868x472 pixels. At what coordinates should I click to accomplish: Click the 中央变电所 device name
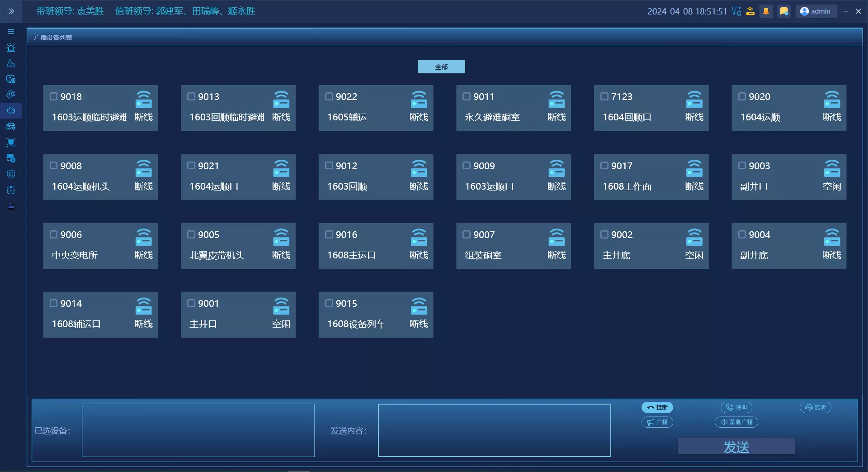(75, 255)
